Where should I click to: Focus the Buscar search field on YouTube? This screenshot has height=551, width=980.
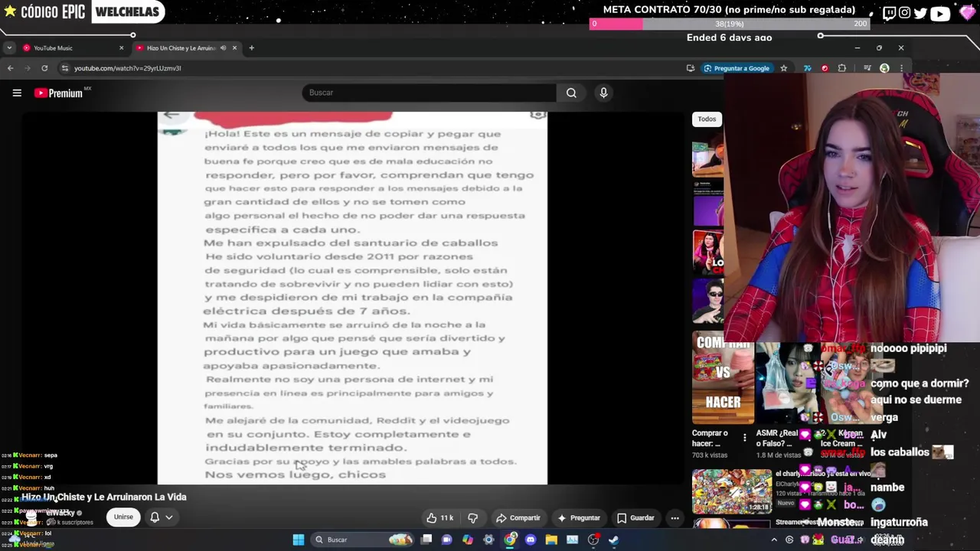(429, 93)
